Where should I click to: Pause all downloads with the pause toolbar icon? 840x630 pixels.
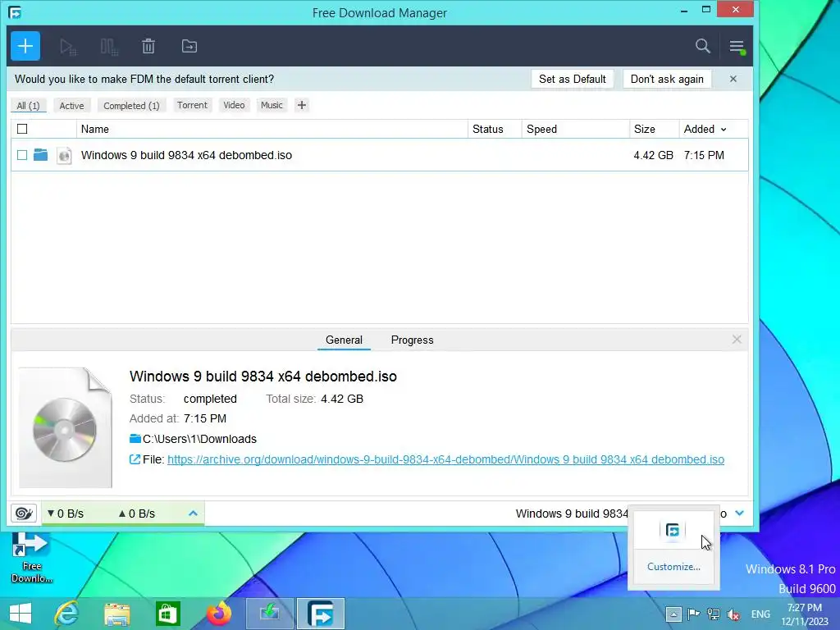[109, 47]
